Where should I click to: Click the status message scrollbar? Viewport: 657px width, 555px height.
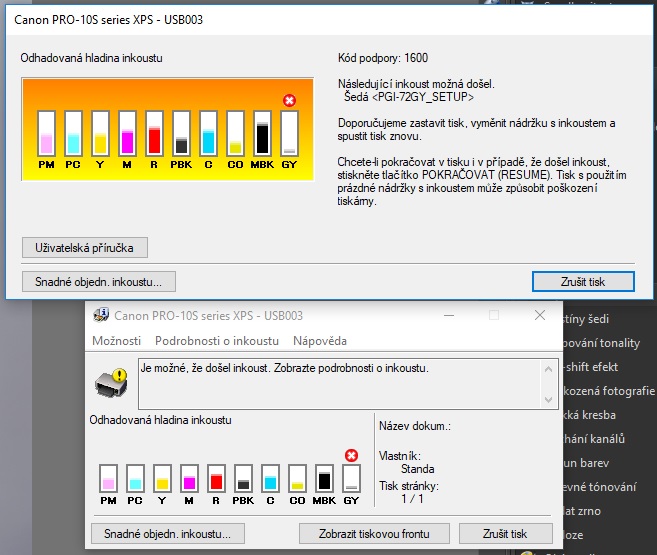tap(548, 381)
